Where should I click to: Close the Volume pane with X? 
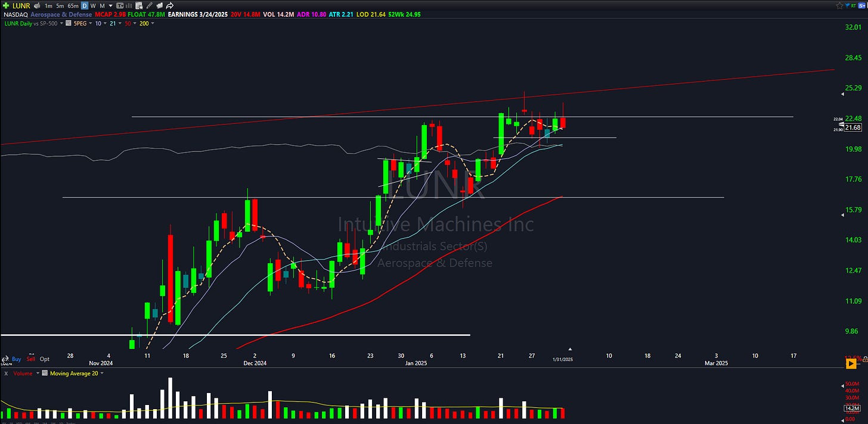[6, 373]
